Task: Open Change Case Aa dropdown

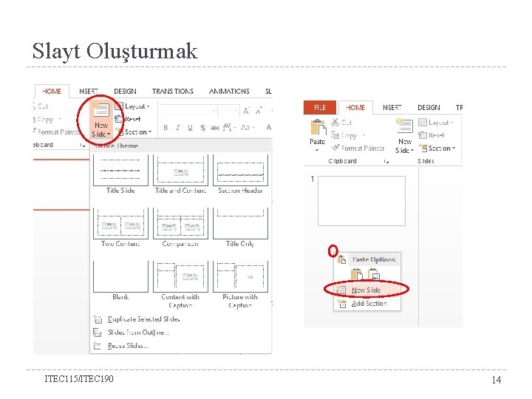Action: click(x=248, y=128)
